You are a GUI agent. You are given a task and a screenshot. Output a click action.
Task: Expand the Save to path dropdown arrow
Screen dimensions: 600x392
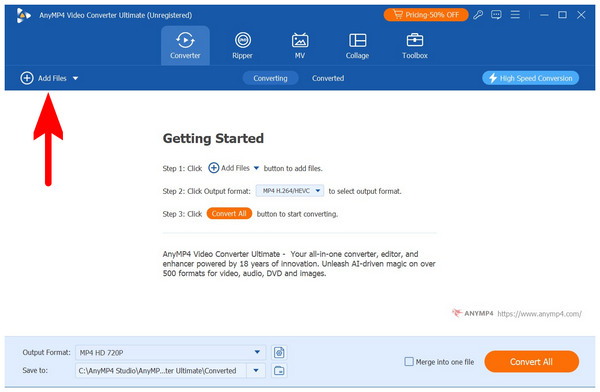pos(256,371)
